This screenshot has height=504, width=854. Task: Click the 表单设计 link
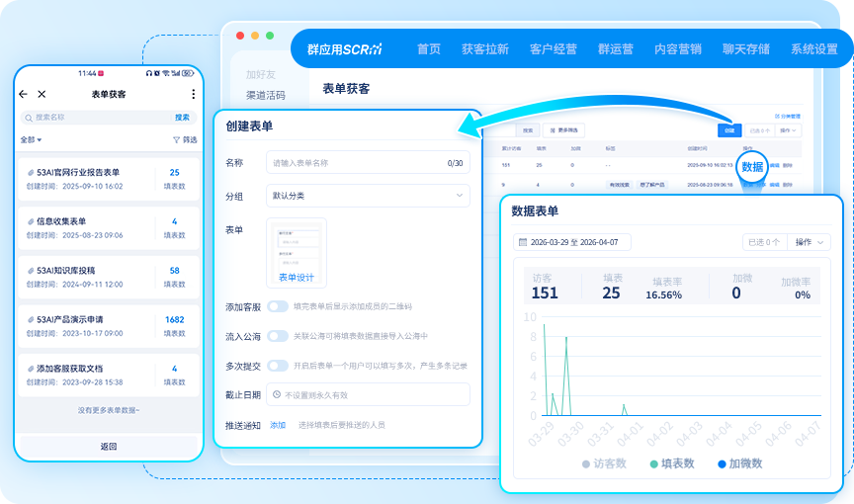(297, 278)
